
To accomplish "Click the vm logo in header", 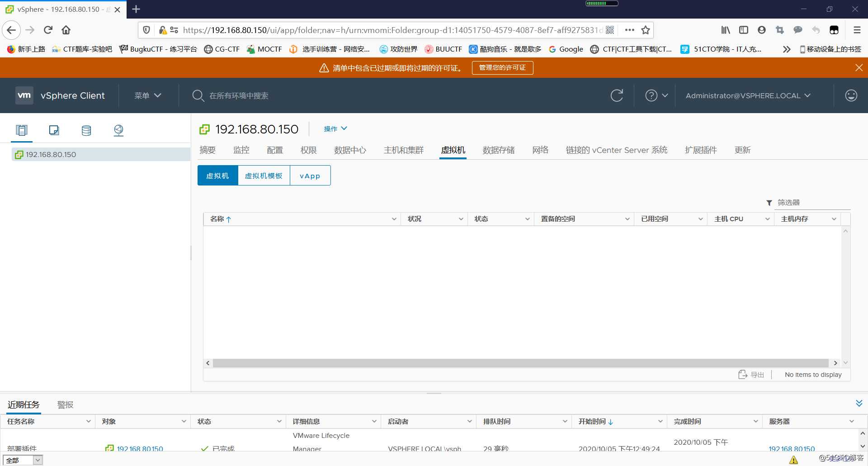I will 24,95.
